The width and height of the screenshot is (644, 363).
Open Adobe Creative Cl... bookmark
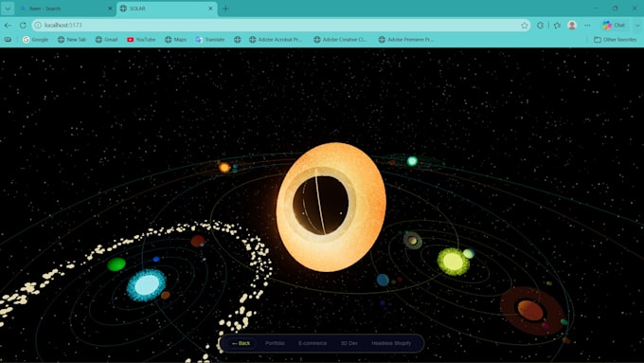click(x=340, y=40)
